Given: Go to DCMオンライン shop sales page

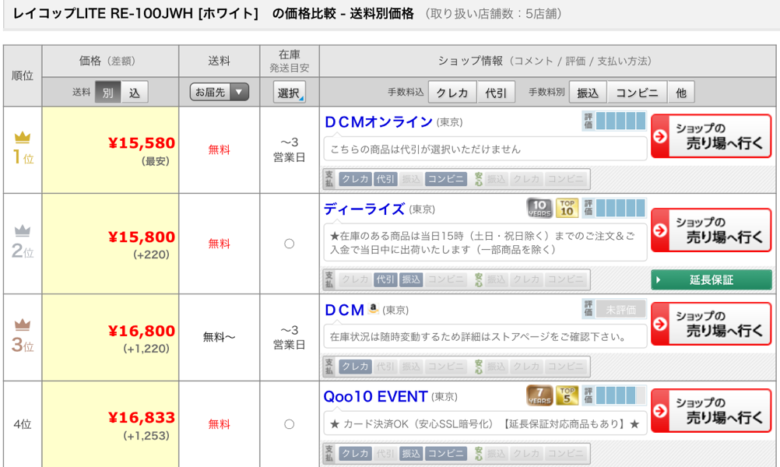Looking at the screenshot, I should (x=711, y=136).
